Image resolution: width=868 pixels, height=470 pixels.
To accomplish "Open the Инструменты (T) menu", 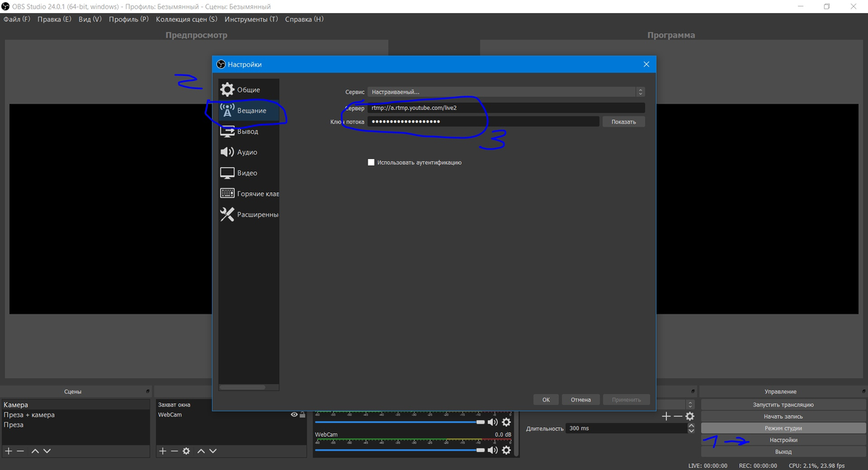I will point(251,20).
